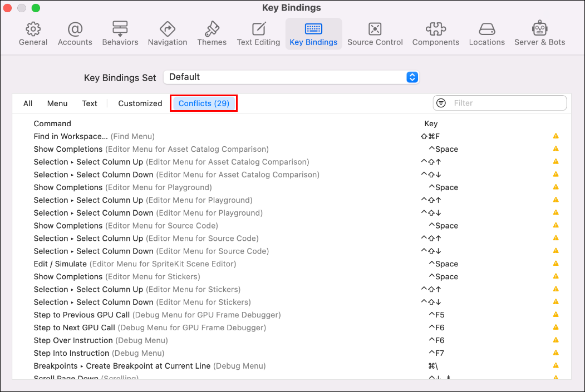Open the Text Editing preferences pane
Image resolution: width=585 pixels, height=392 pixels.
click(x=259, y=34)
